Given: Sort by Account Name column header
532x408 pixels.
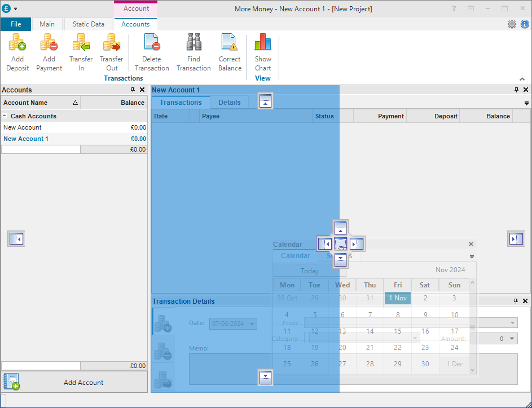Looking at the screenshot, I should tap(39, 103).
